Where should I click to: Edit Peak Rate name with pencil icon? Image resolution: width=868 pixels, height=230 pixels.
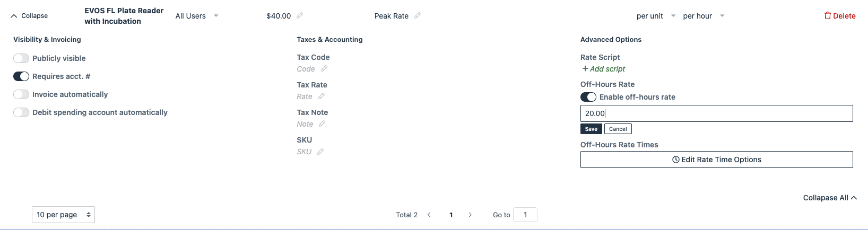click(418, 16)
